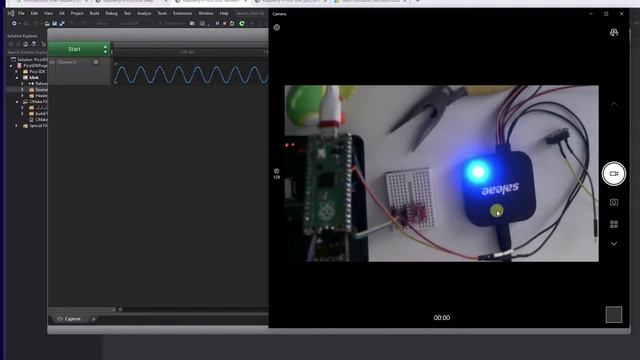Click the red Stop Debugging icon
Viewport: 640px width, 360px height.
pyautogui.click(x=224, y=24)
